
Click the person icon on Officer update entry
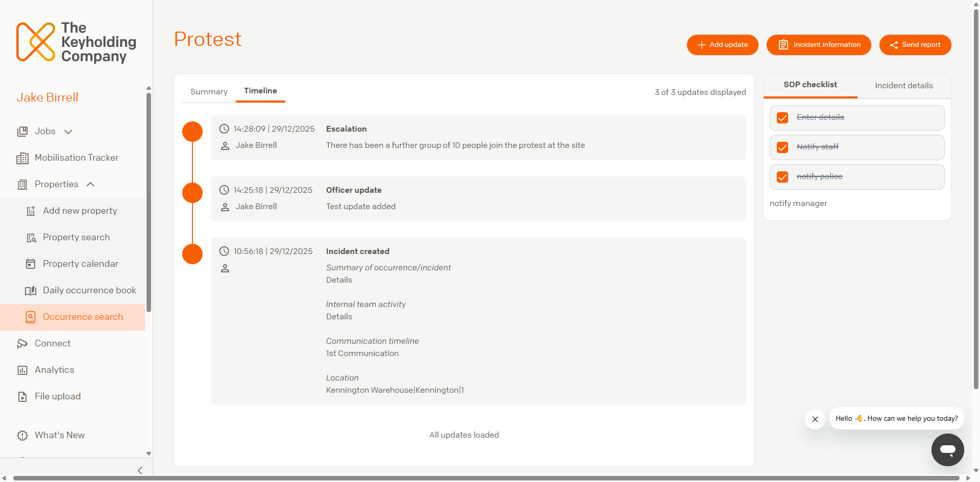pos(225,207)
